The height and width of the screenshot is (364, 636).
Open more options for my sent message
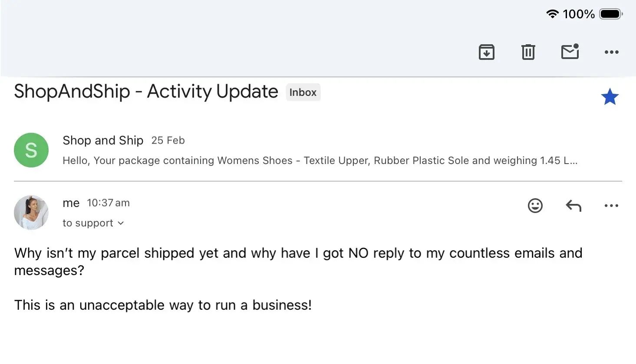pos(611,206)
